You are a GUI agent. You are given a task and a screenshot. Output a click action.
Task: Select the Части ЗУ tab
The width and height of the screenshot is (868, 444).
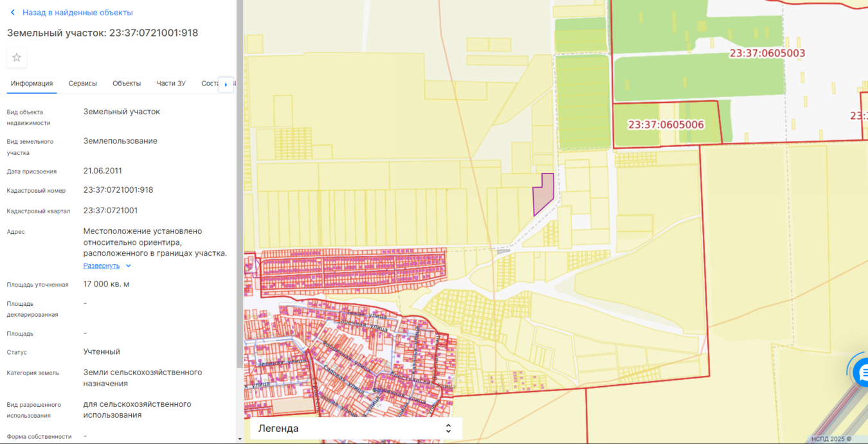coord(171,84)
